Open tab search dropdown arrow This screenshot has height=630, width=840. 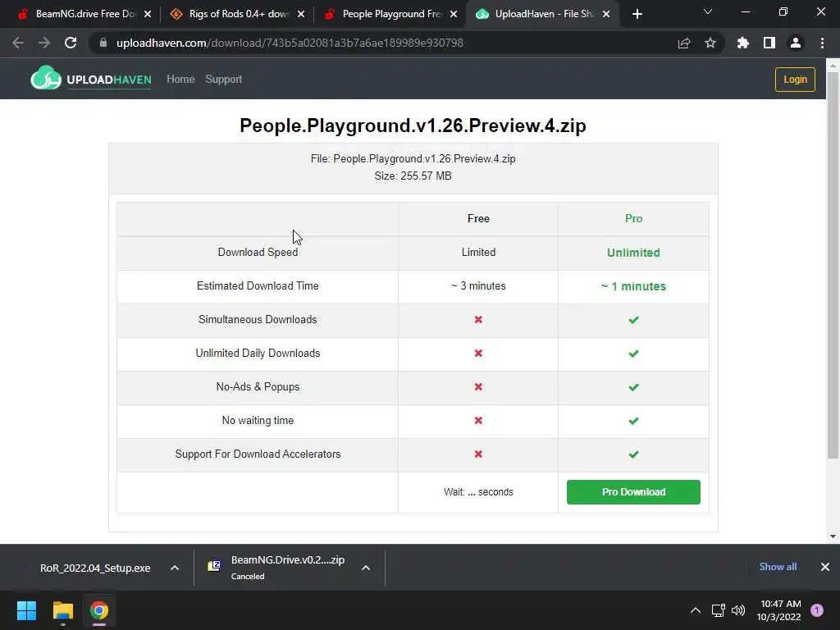coord(708,11)
